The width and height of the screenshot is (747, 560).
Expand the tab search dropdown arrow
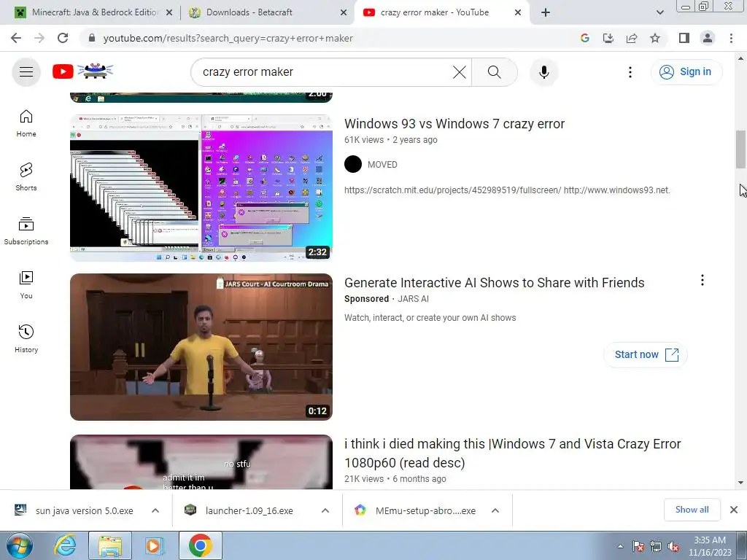pyautogui.click(x=659, y=12)
